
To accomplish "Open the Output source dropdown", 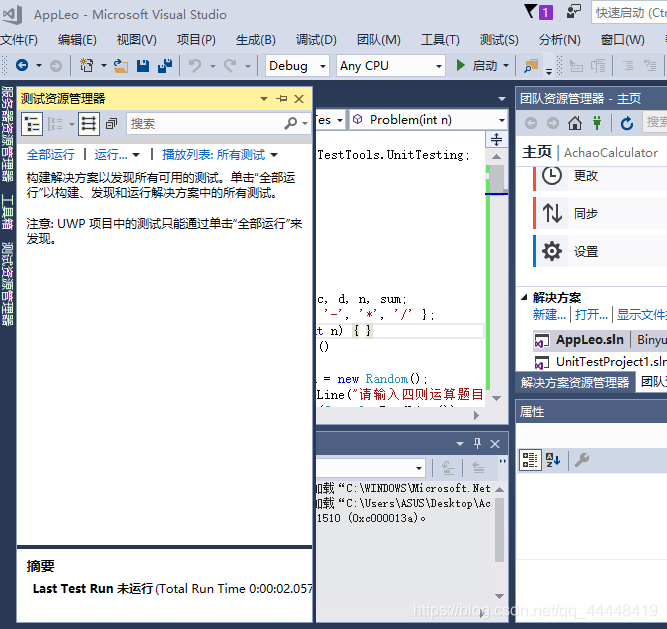I will click(419, 468).
